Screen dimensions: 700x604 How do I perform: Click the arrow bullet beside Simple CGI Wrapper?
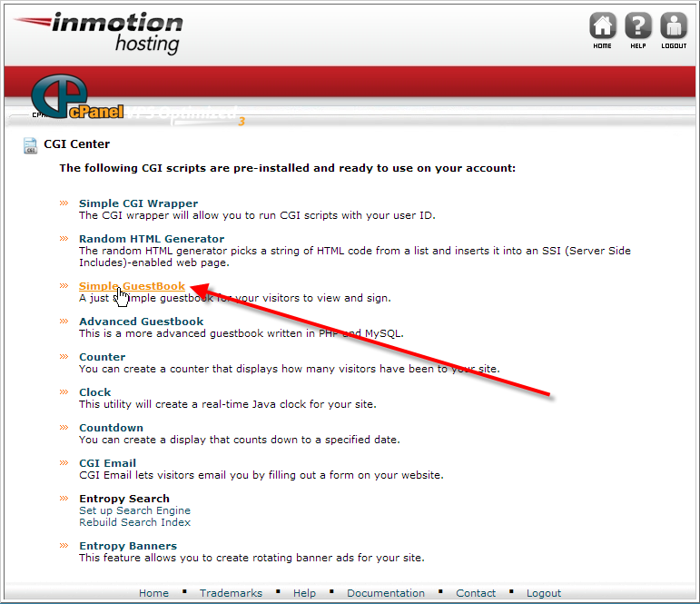(64, 203)
